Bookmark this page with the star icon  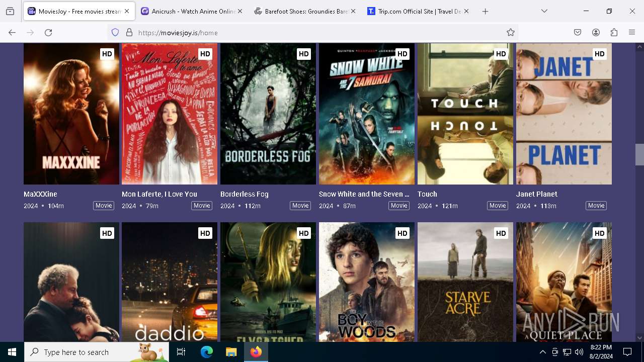511,33
